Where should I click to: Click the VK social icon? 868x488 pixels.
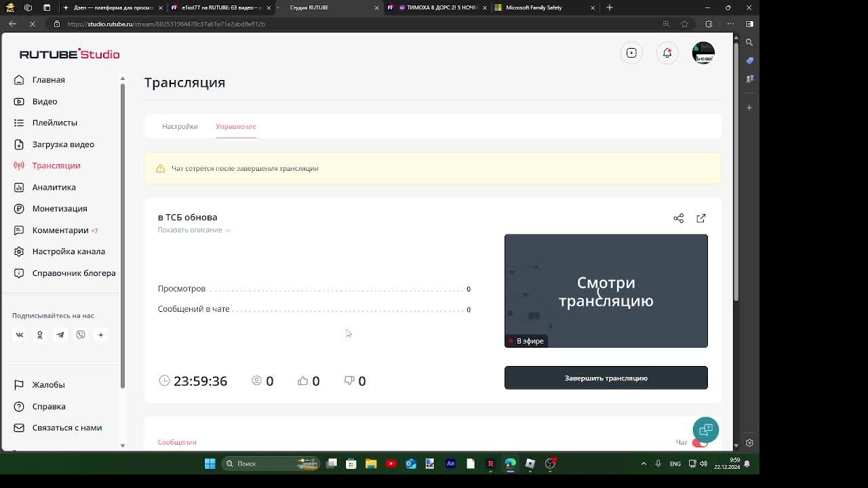tap(20, 335)
